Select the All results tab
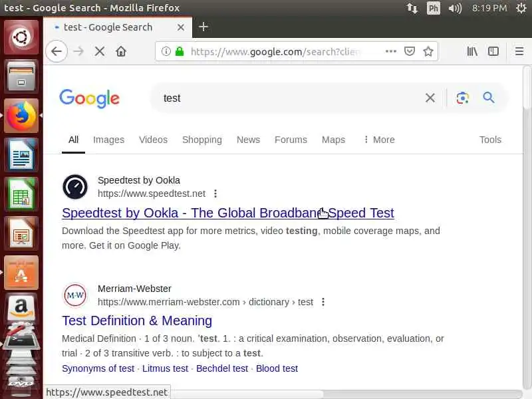Image resolution: width=532 pixels, height=399 pixels. 73,140
